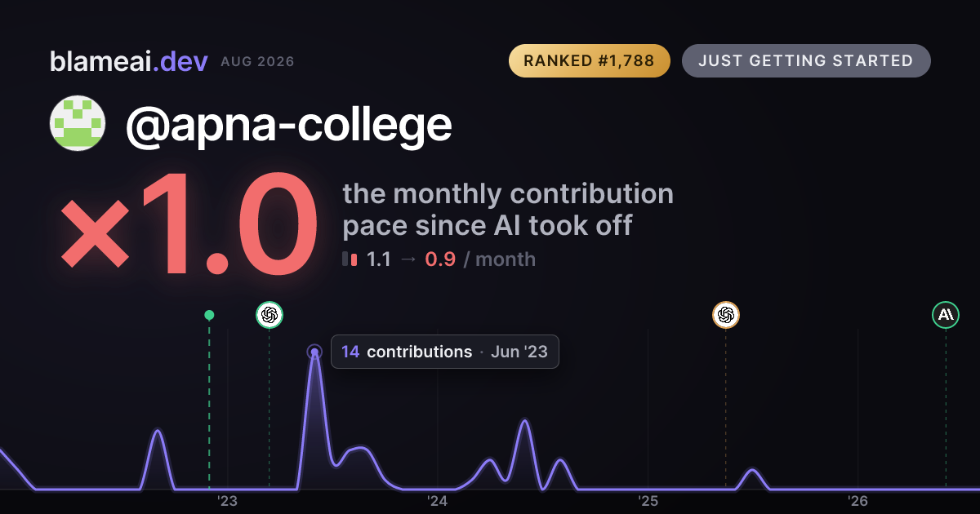The image size is (980, 514).
Task: Click the 0.9 per month value
Action: tap(440, 259)
